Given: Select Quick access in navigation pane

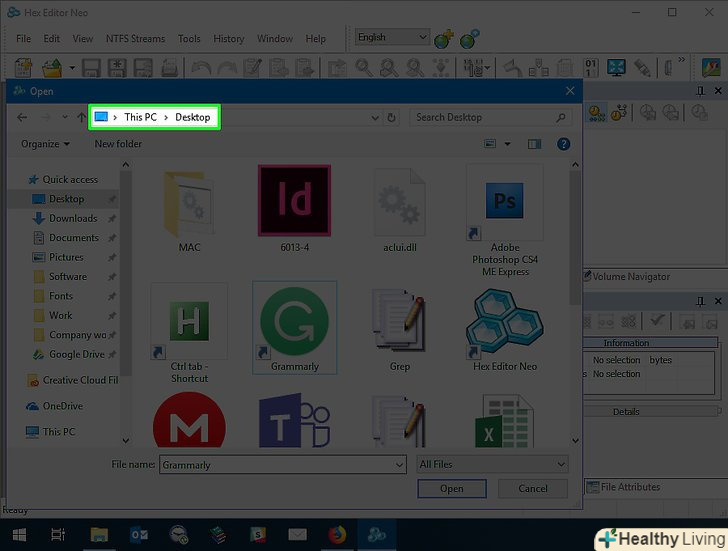Looking at the screenshot, I should tap(63, 180).
